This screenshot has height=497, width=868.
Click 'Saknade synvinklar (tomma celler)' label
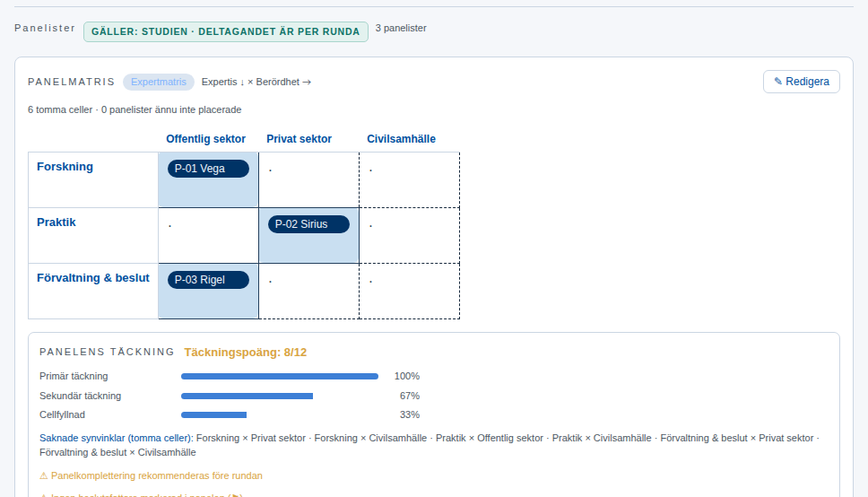pos(117,439)
